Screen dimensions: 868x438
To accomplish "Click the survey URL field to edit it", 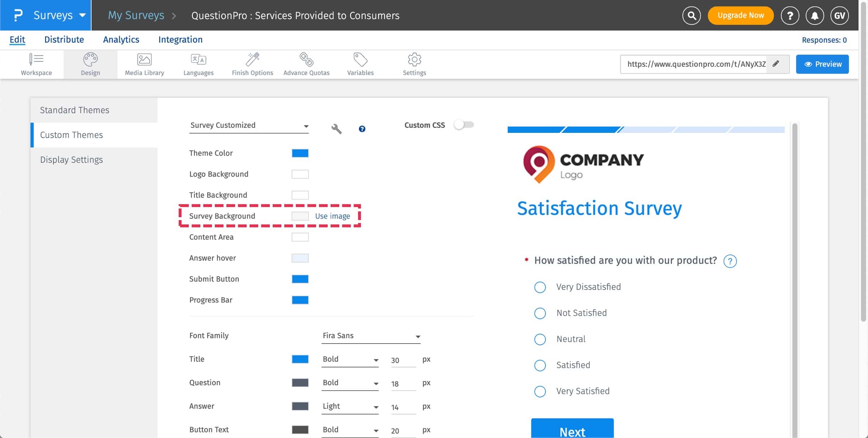I will [x=696, y=64].
